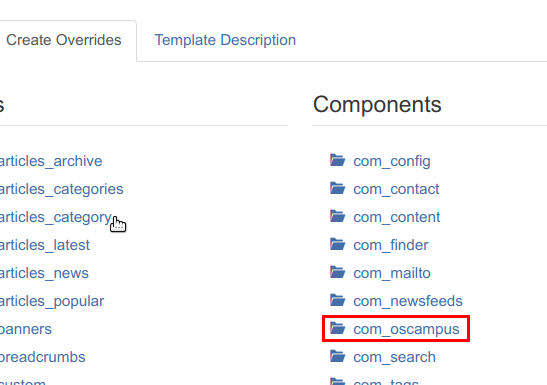The height and width of the screenshot is (385, 547).
Task: Click the com_search folder icon
Action: click(337, 356)
